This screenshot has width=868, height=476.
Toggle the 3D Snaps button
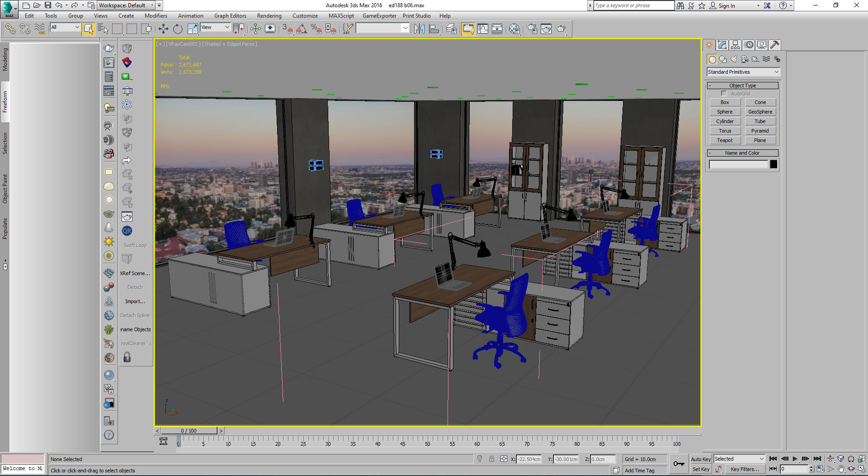pos(288,29)
